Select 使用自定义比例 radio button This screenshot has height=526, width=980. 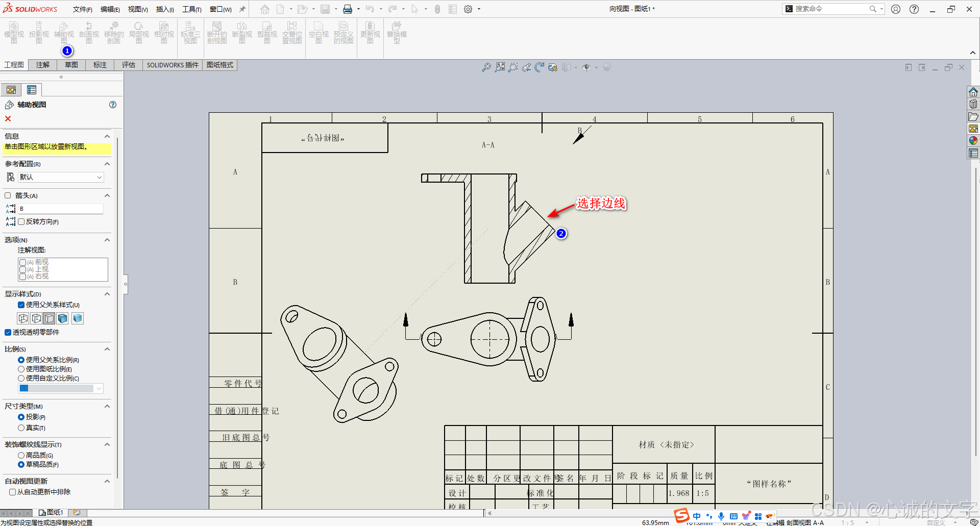[21, 378]
